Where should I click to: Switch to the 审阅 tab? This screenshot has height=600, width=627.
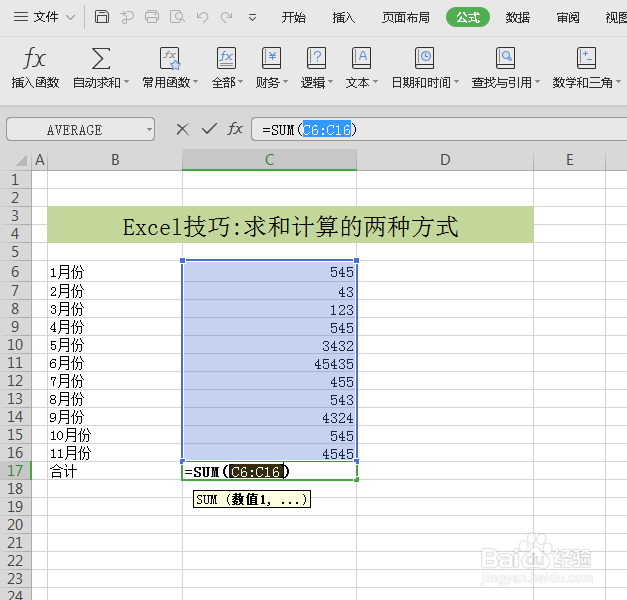click(568, 18)
